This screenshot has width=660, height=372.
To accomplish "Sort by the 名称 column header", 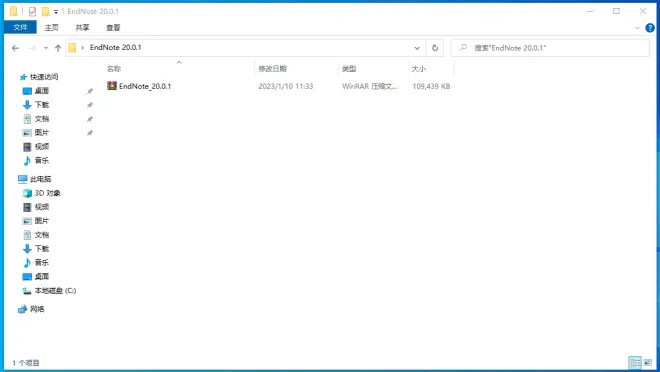I will (114, 69).
